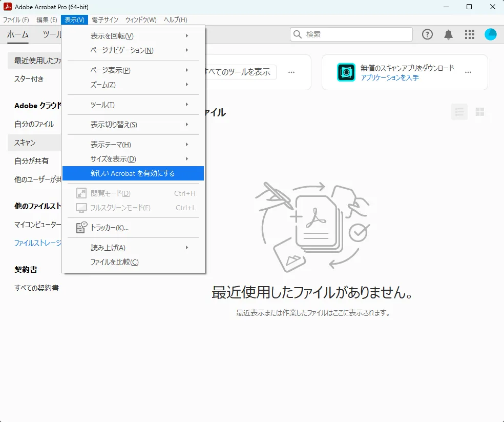Open 自分のファイル in the sidebar
The image size is (504, 422).
coord(34,124)
